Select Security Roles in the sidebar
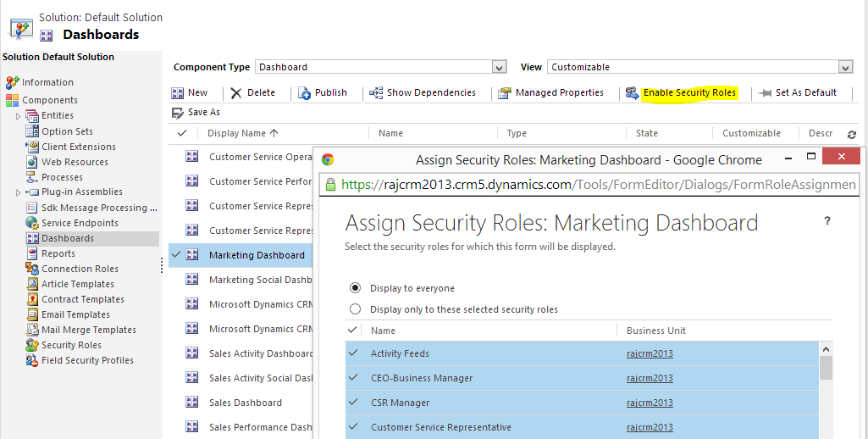This screenshot has height=439, width=868. pyautogui.click(x=71, y=345)
